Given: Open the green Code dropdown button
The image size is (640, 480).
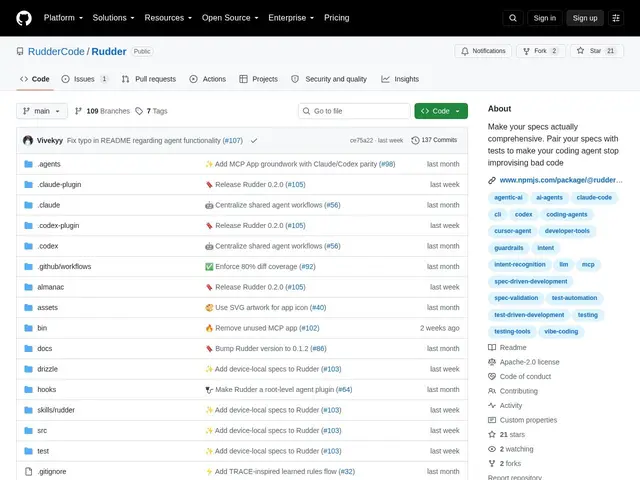Looking at the screenshot, I should (x=441, y=111).
